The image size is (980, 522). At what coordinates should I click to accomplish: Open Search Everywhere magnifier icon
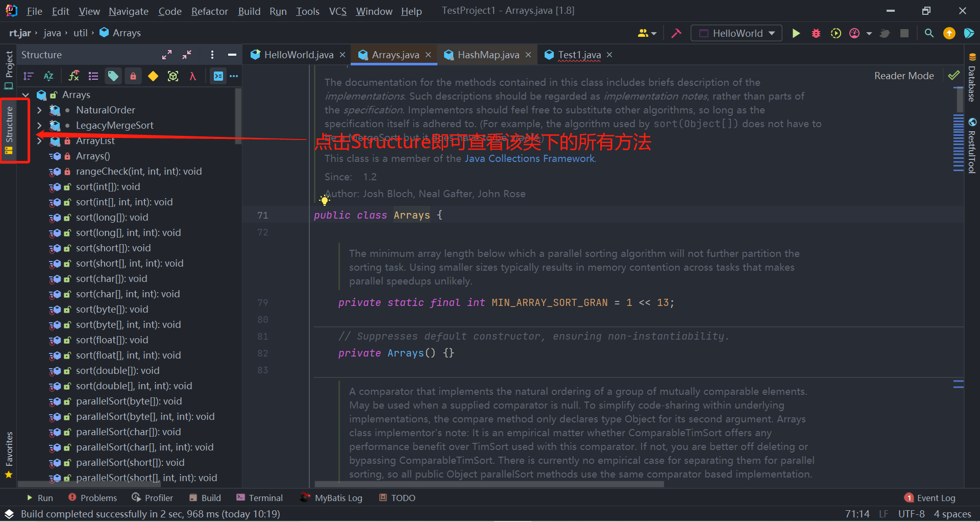pos(929,33)
